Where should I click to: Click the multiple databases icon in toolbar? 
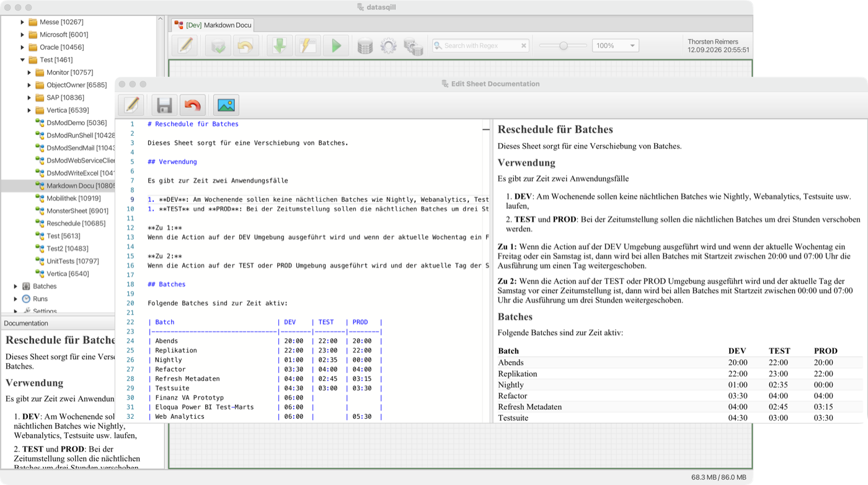pyautogui.click(x=414, y=46)
